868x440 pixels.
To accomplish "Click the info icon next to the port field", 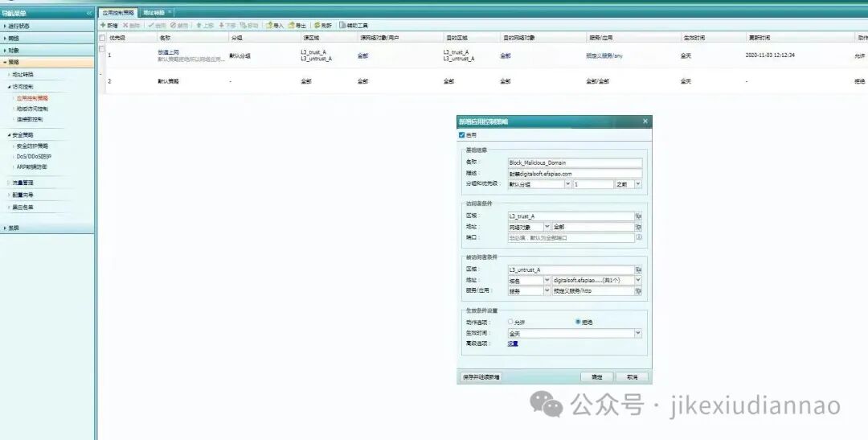I will click(x=638, y=237).
